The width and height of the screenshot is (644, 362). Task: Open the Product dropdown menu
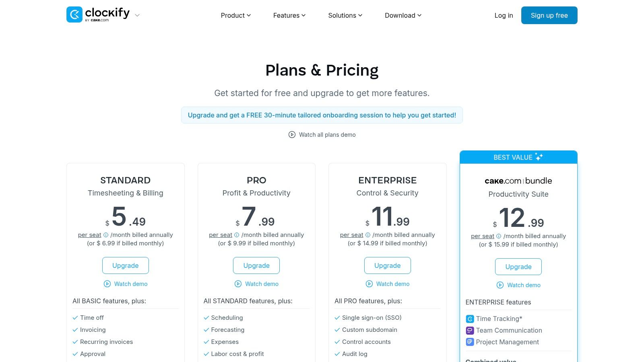tap(235, 15)
